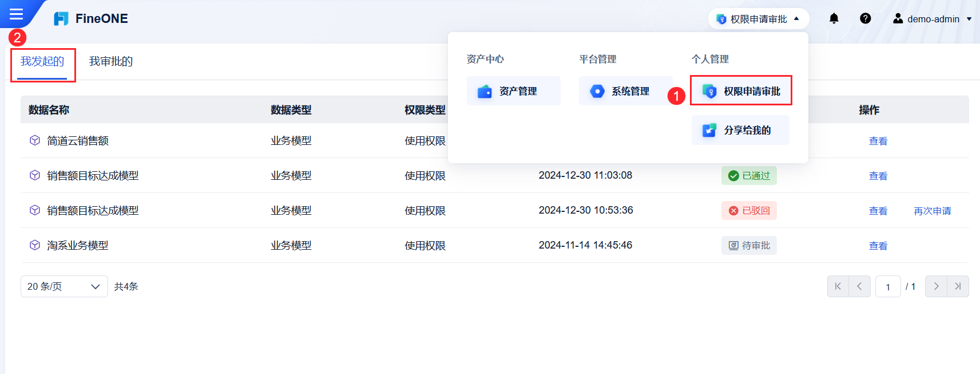Click the timestamp 2024-11-14 14:45:46
Image resolution: width=980 pixels, height=374 pixels.
coord(585,245)
